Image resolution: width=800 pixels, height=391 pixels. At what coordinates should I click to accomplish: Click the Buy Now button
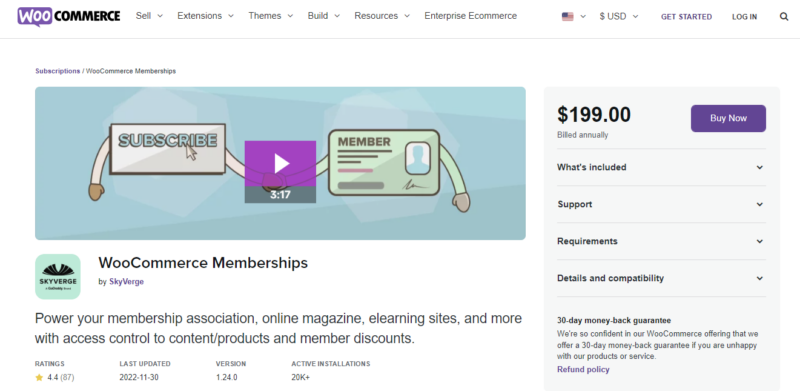(x=728, y=118)
